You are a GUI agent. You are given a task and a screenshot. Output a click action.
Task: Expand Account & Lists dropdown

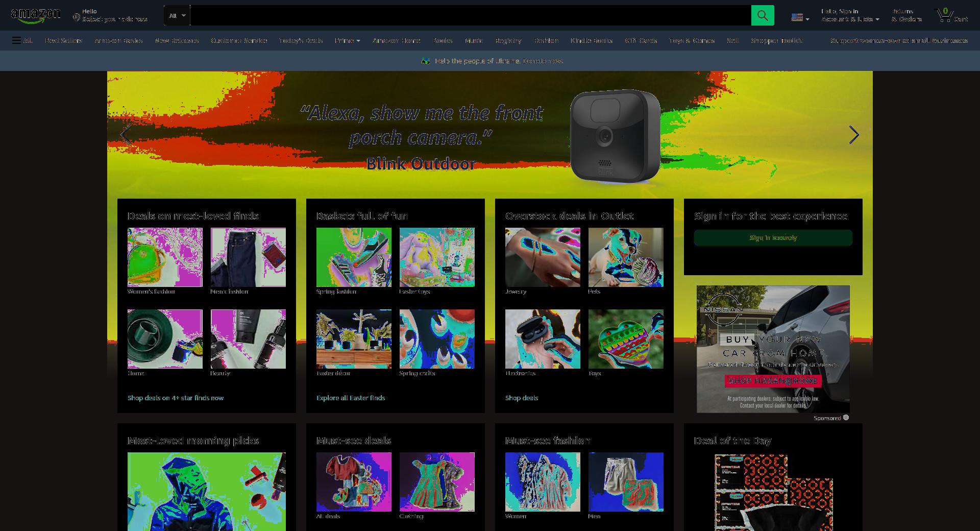point(850,15)
